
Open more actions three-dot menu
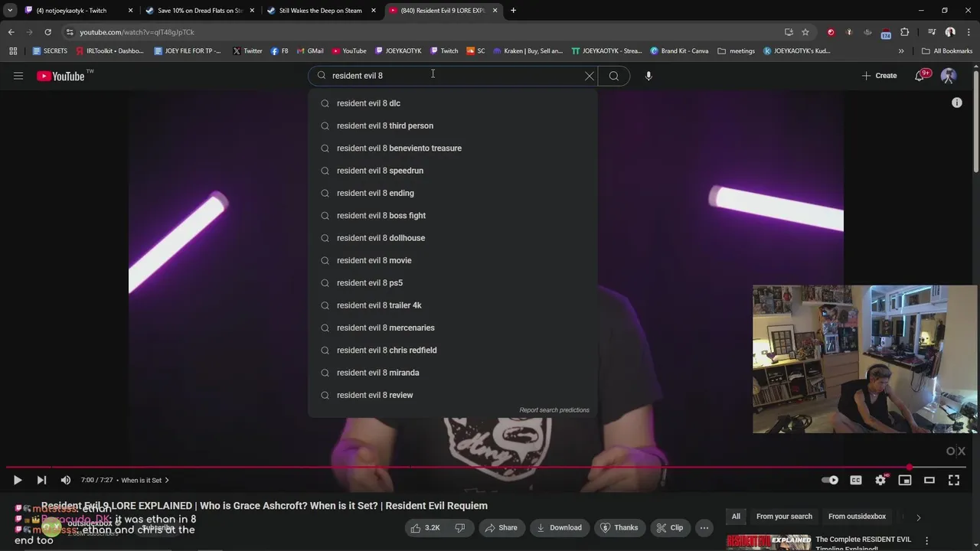click(704, 527)
